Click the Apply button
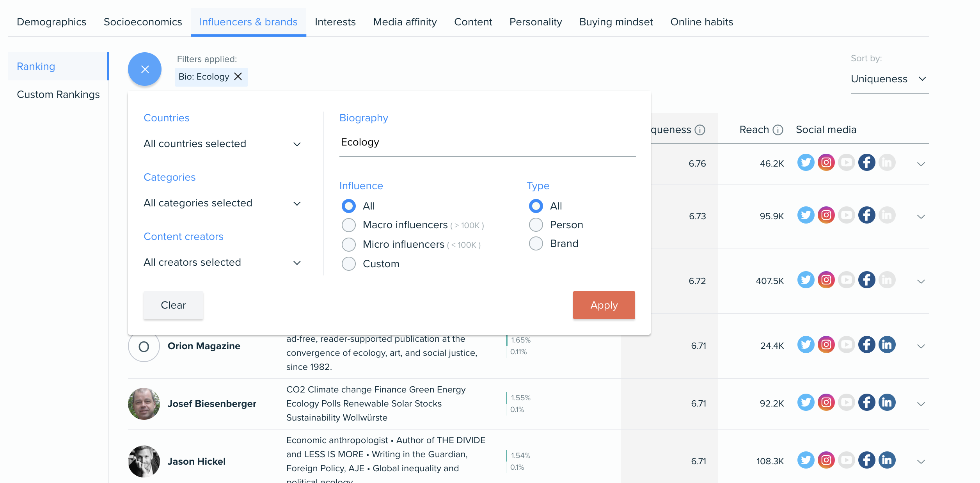 604,305
